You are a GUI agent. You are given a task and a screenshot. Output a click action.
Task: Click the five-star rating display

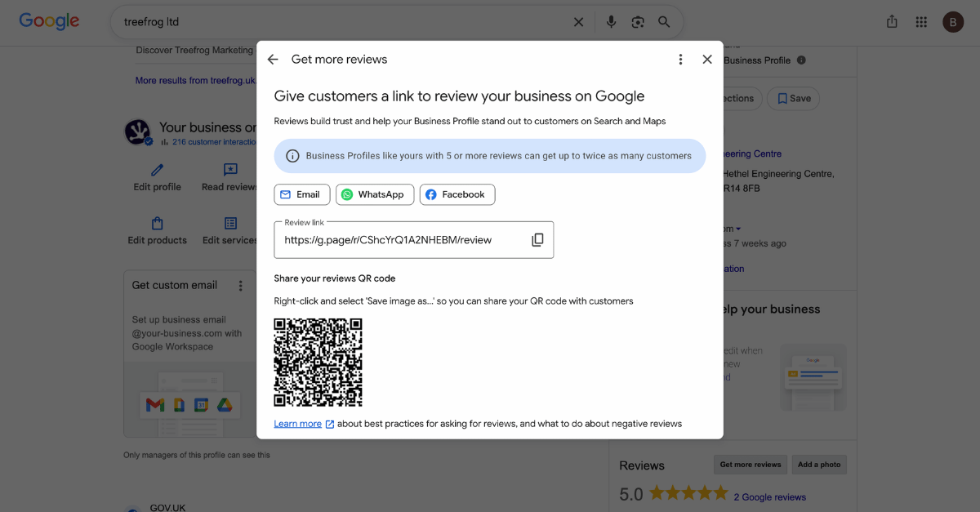688,493
